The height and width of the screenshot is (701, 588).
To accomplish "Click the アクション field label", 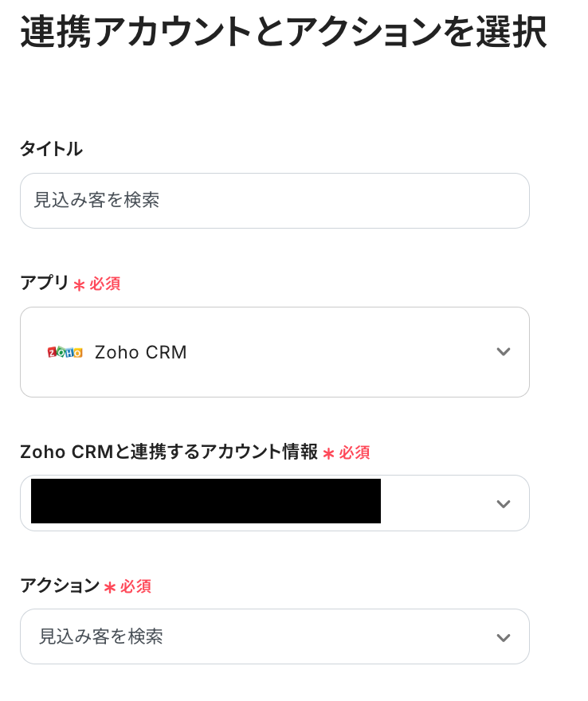I will tap(60, 585).
